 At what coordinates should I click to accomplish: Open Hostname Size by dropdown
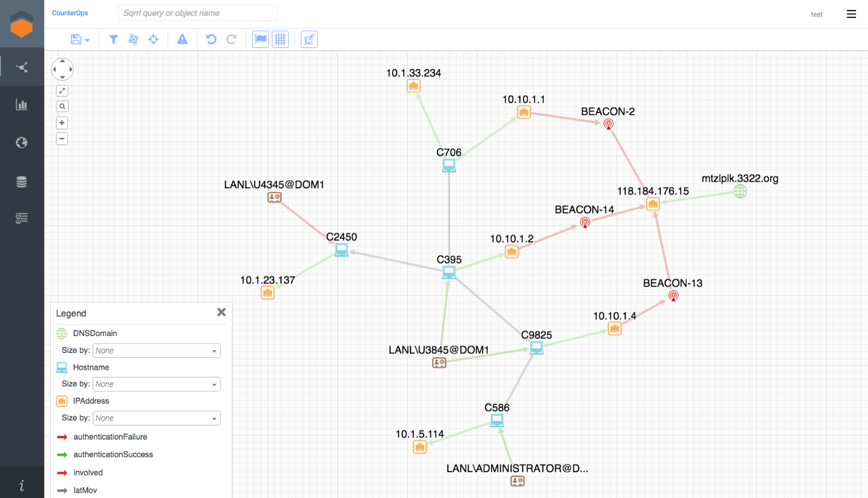click(157, 385)
